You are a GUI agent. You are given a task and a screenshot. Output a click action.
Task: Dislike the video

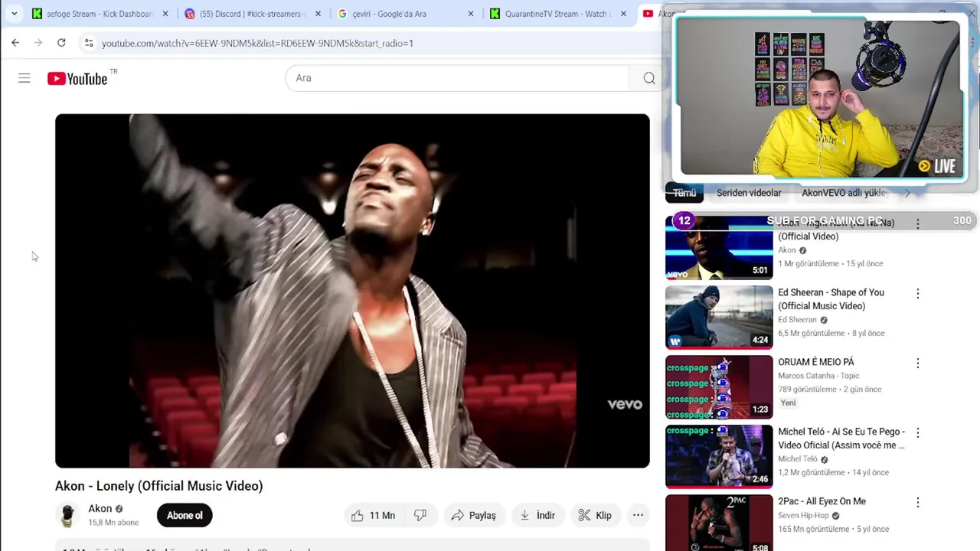point(420,515)
